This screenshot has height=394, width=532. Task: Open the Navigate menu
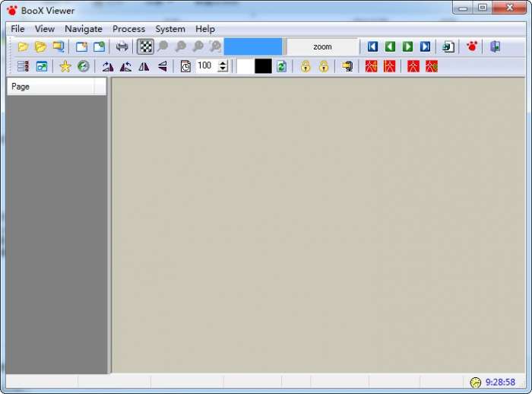tap(84, 29)
